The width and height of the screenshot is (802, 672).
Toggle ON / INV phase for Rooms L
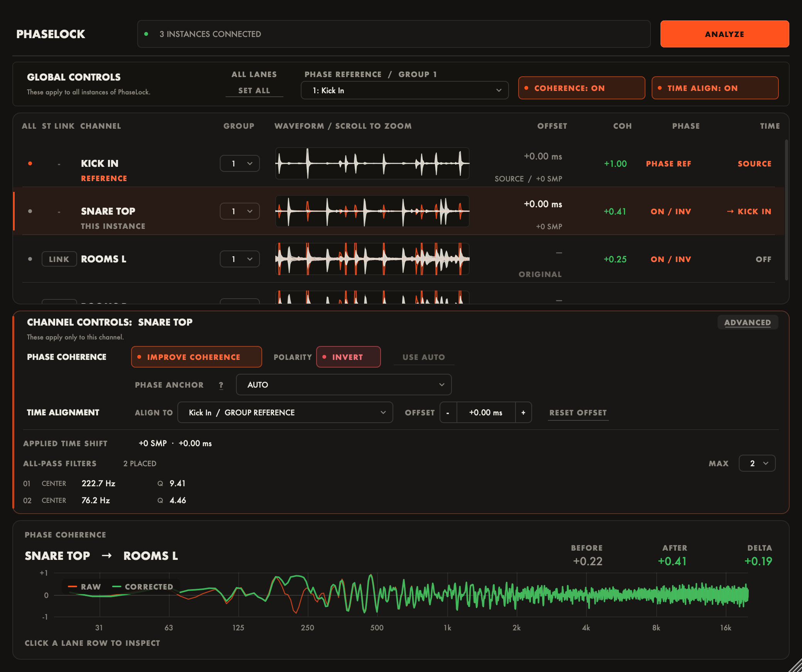click(671, 259)
